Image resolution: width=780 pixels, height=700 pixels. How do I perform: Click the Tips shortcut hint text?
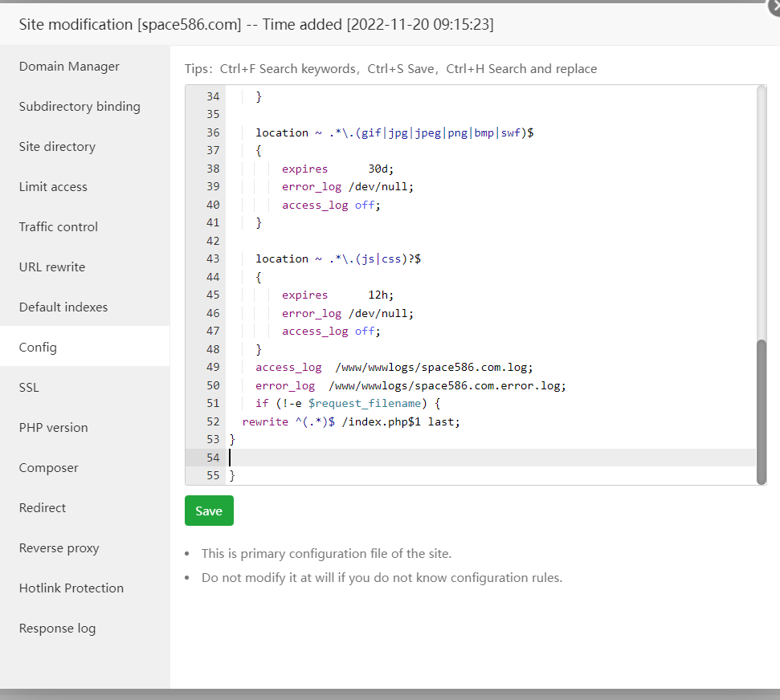click(391, 68)
